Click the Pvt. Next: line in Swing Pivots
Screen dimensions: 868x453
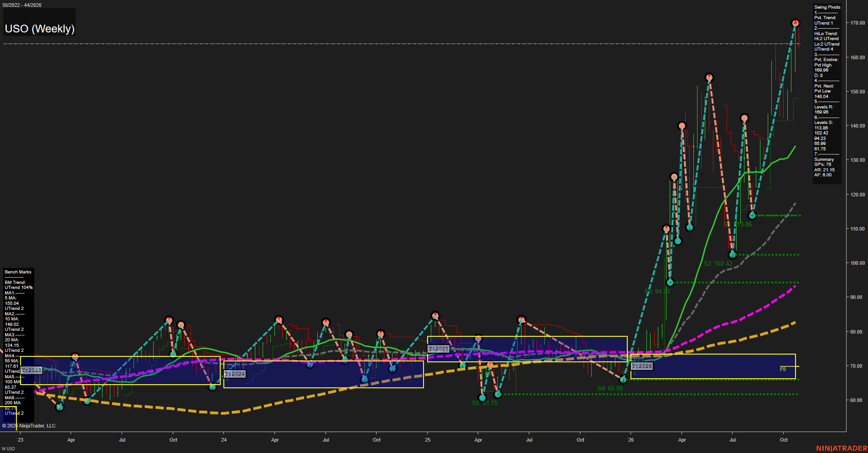(x=824, y=86)
